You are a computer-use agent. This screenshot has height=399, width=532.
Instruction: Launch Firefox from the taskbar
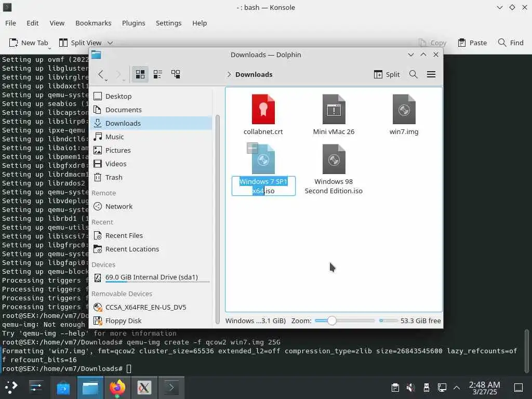117,388
